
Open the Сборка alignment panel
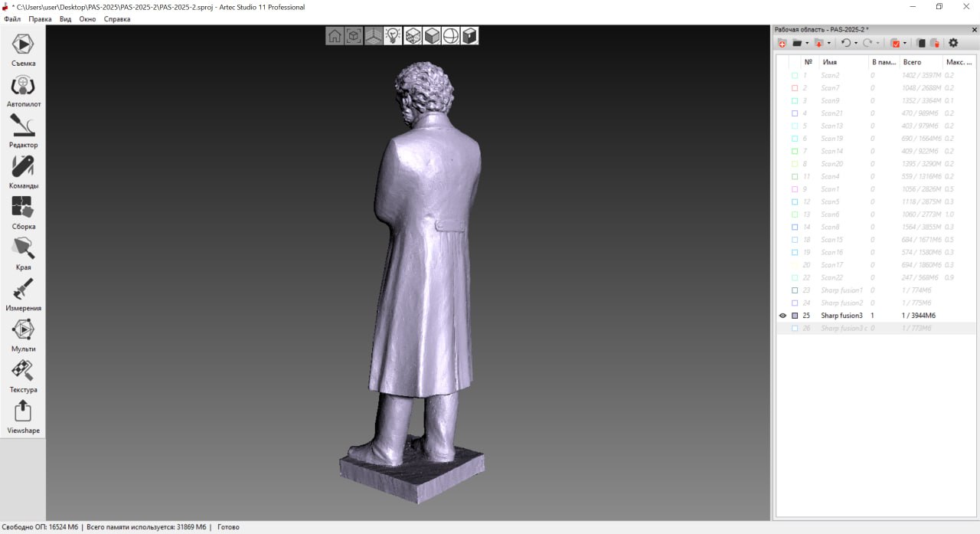(23, 212)
